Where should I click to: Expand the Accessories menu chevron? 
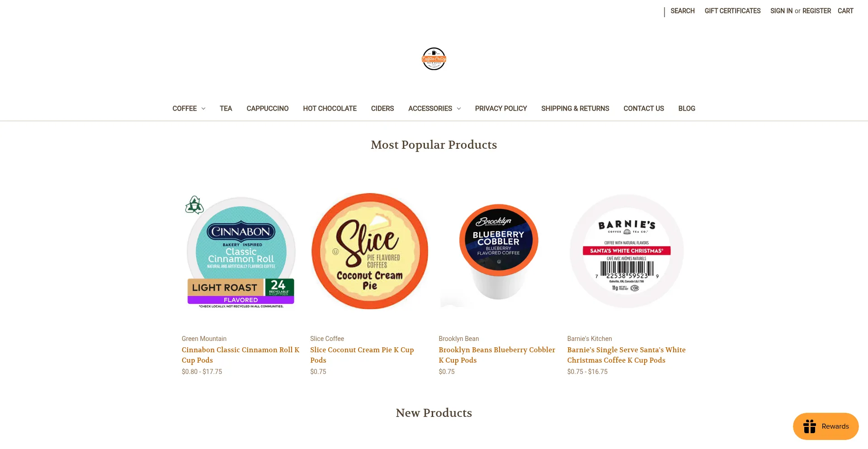pos(459,109)
